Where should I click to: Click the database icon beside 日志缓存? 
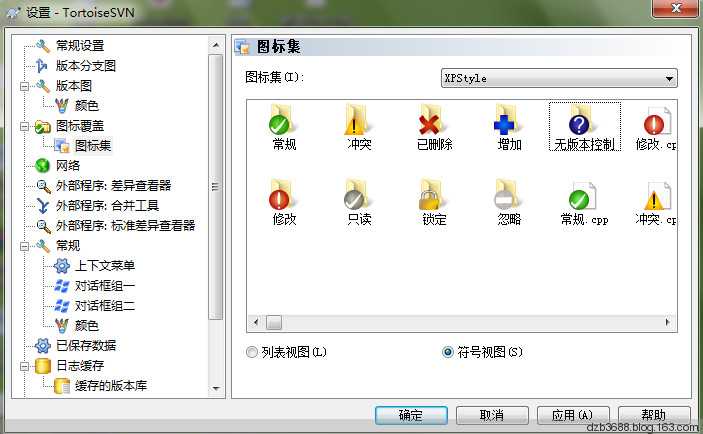(x=43, y=366)
